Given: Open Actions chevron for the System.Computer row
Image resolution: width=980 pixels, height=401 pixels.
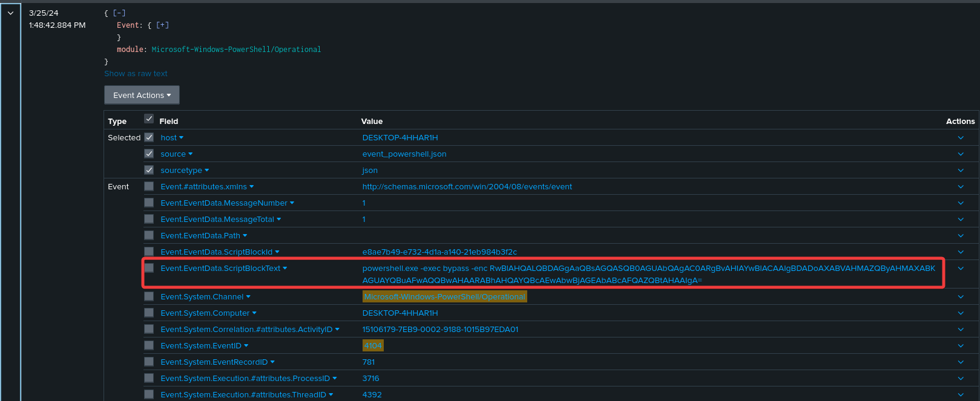Looking at the screenshot, I should point(961,313).
